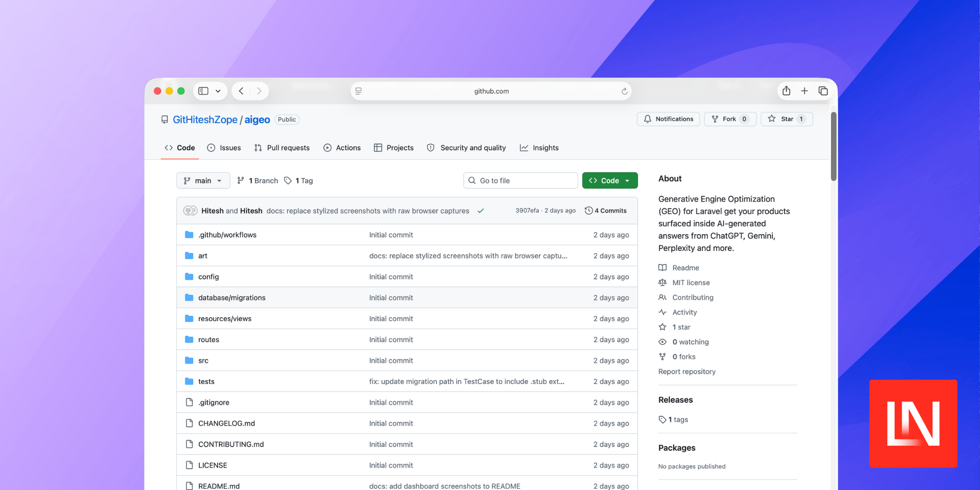
Task: Click the verified commit checkmark
Action: 481,211
